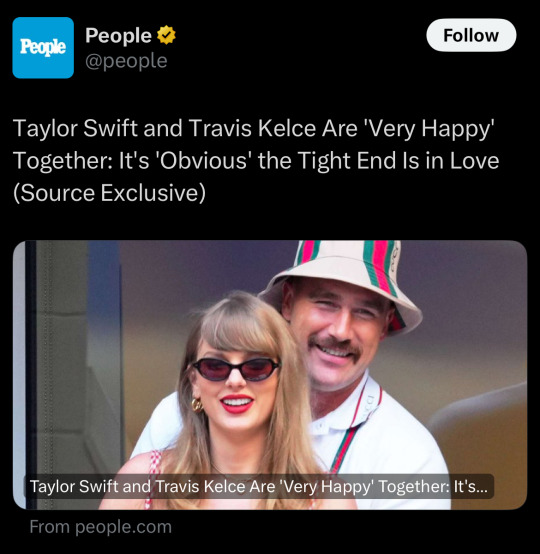
Task: Click the truncated "It's..." end of the caption
Action: pos(470,487)
